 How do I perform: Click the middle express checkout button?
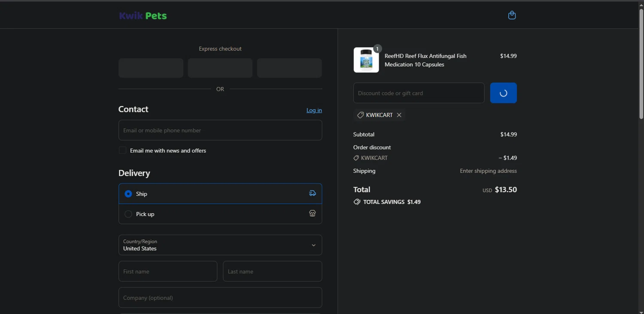tap(220, 68)
